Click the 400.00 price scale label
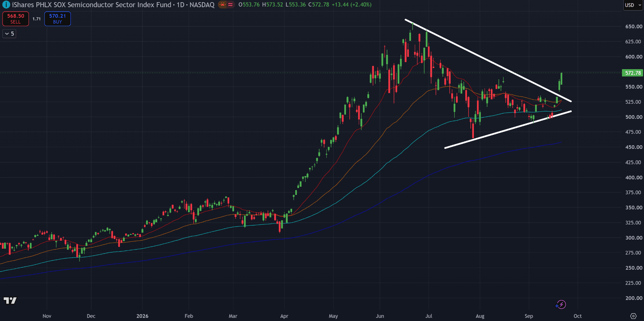 click(x=634, y=177)
